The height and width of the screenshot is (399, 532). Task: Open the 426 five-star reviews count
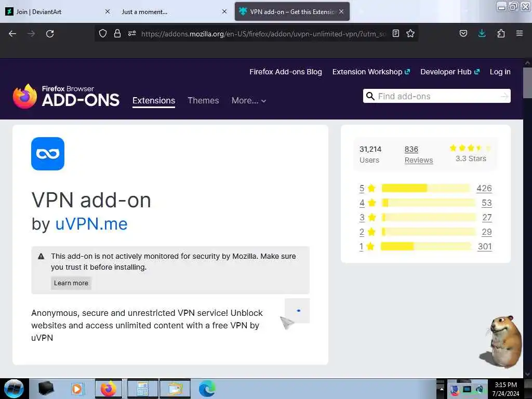[484, 188]
